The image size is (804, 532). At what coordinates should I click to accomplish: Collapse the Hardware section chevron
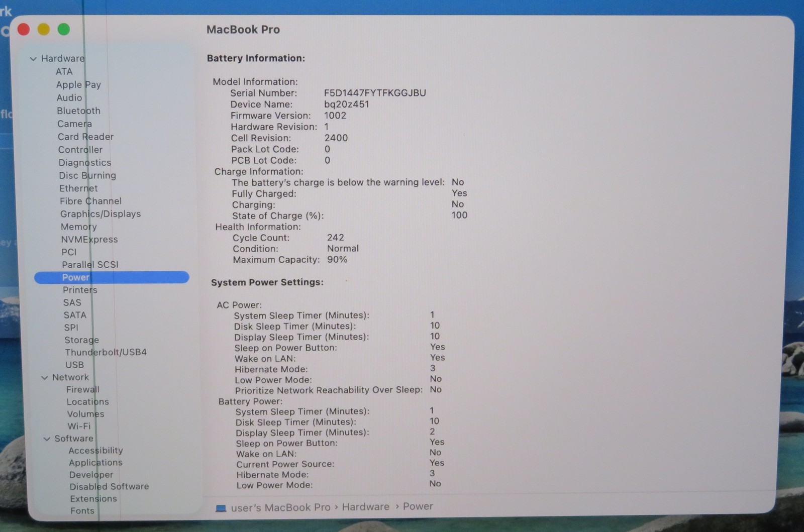(x=33, y=59)
